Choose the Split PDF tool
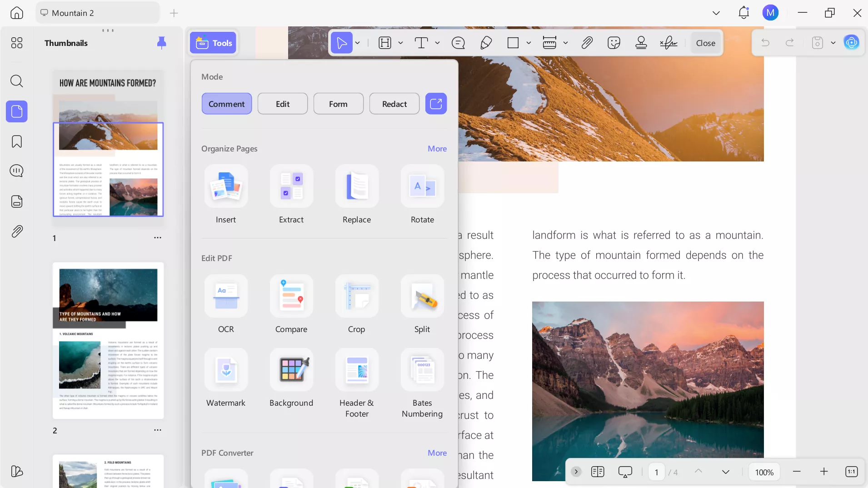 (x=422, y=297)
